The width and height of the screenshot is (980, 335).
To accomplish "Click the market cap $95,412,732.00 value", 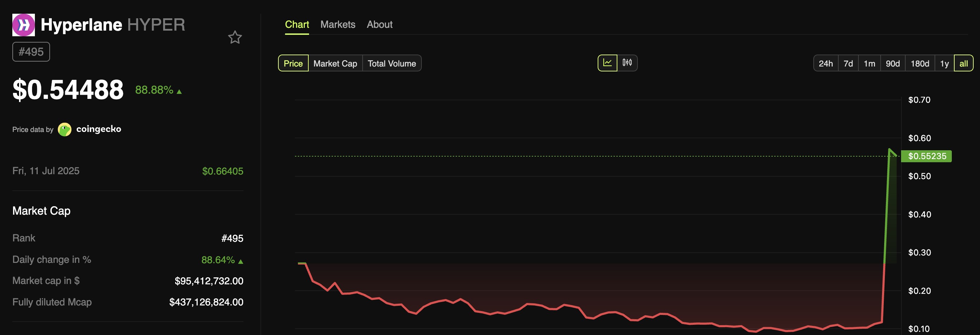I will coord(209,281).
